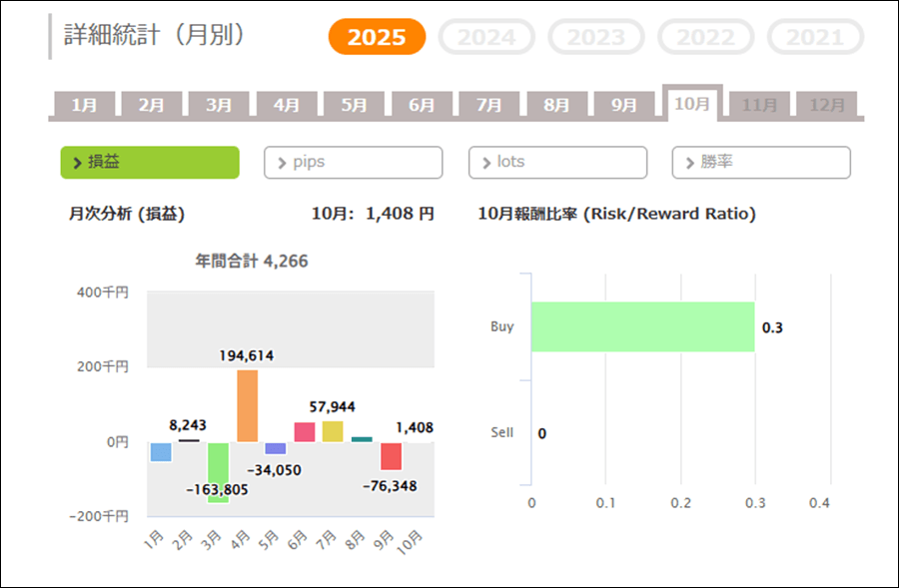The image size is (899, 588).
Task: Show the 損益 profit and loss view
Action: [150, 162]
